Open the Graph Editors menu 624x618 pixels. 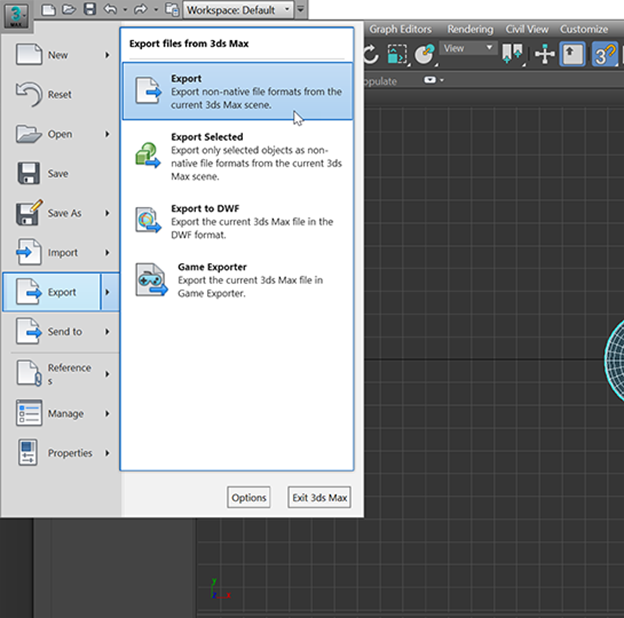click(400, 29)
